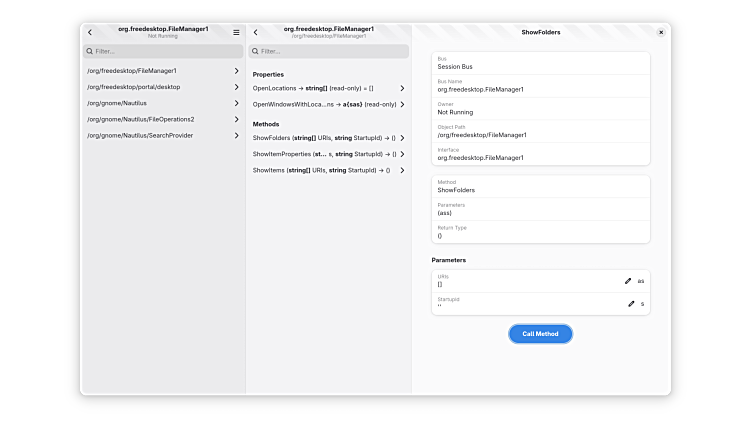
Task: Click the back arrow in the middle pane
Action: point(256,32)
